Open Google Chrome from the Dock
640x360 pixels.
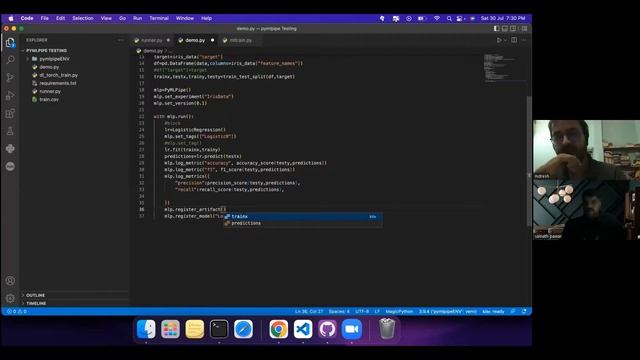278,329
